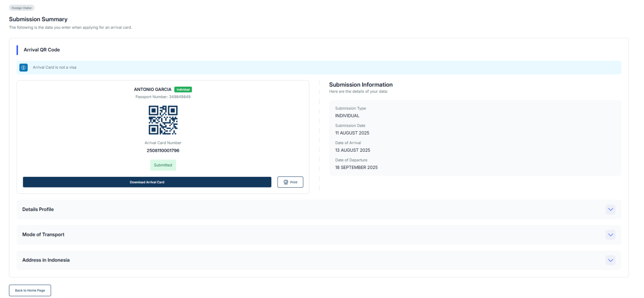This screenshot has height=298, width=644.
Task: Click the Submitted status badge
Action: point(163,165)
